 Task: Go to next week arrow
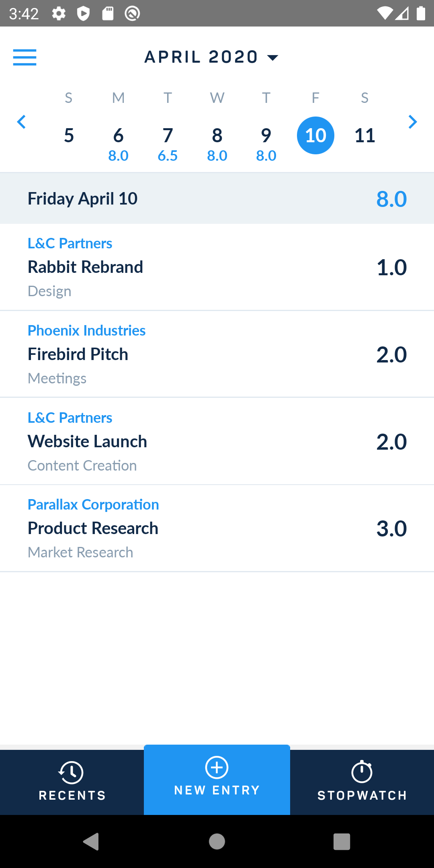413,122
